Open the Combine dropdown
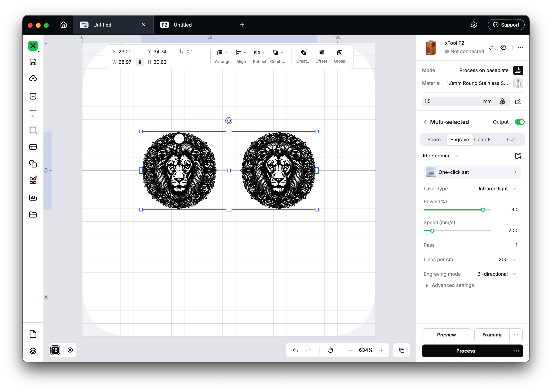The width and height of the screenshot is (552, 392). click(278, 57)
